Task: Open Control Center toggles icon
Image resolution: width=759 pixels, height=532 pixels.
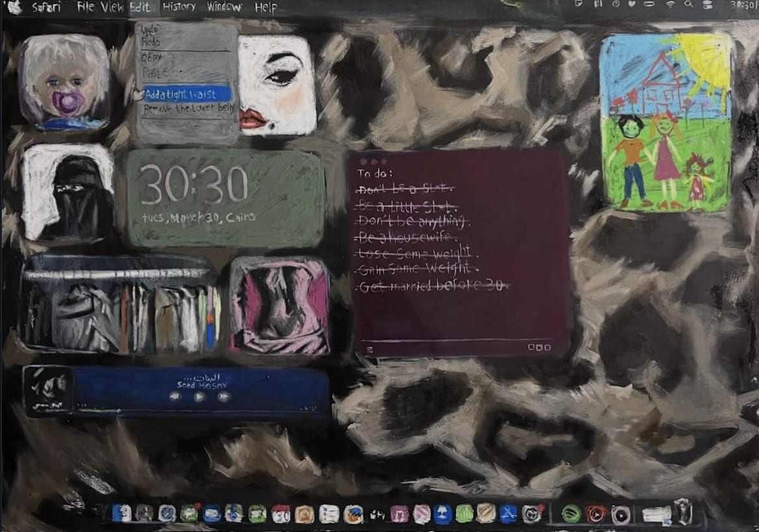Action: [x=707, y=5]
